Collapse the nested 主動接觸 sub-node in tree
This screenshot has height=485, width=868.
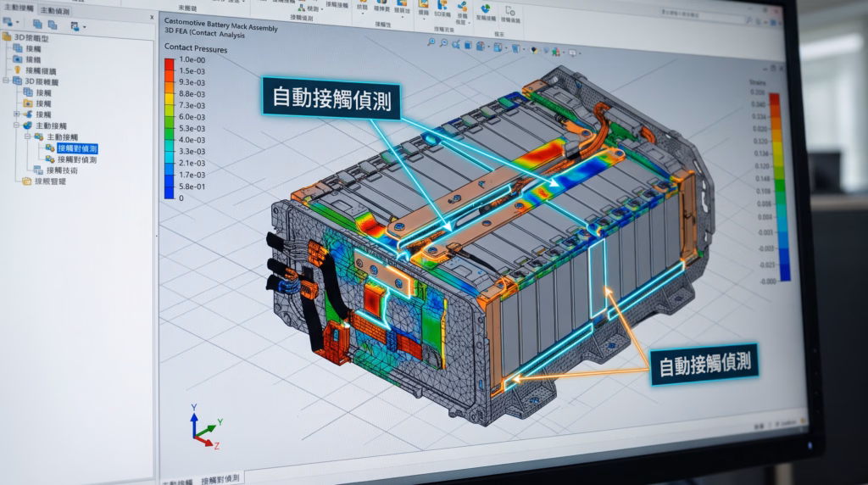pos(27,137)
